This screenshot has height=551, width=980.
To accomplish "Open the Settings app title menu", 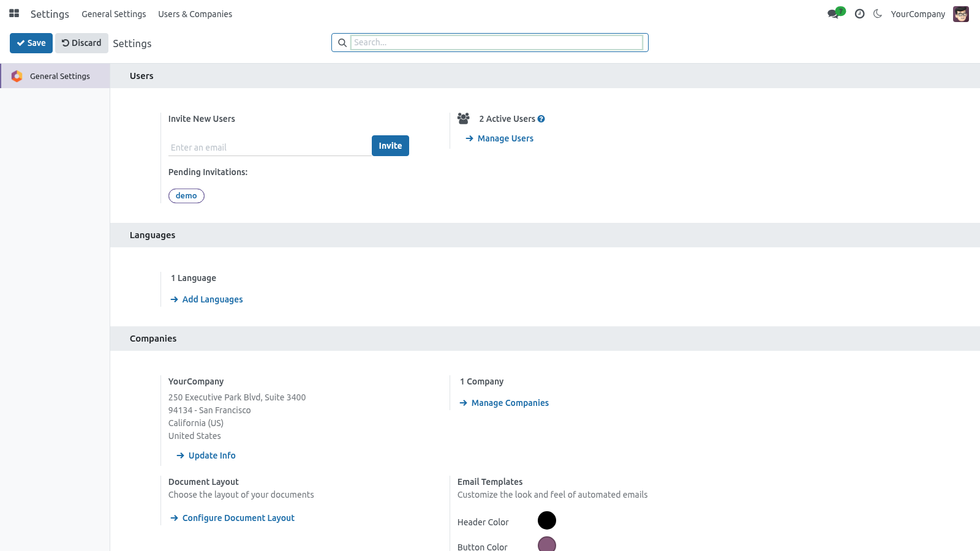I will click(50, 14).
